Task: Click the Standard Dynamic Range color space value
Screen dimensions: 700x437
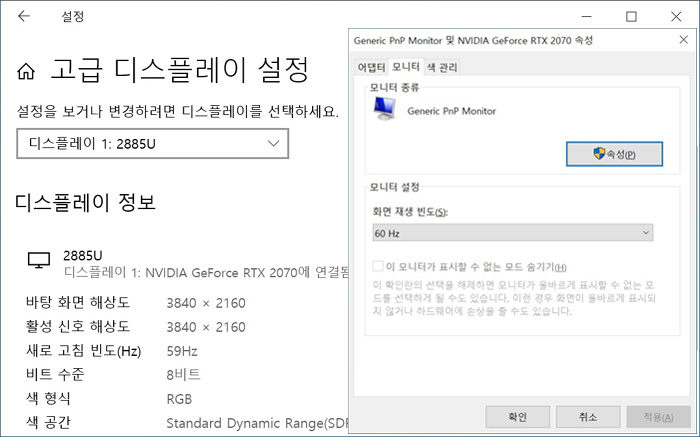Action: (x=257, y=423)
